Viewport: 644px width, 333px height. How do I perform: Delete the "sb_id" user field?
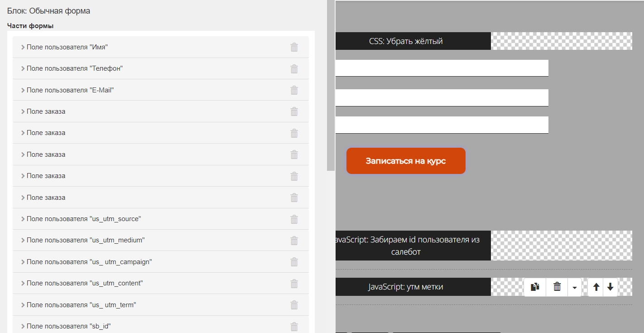pos(294,326)
